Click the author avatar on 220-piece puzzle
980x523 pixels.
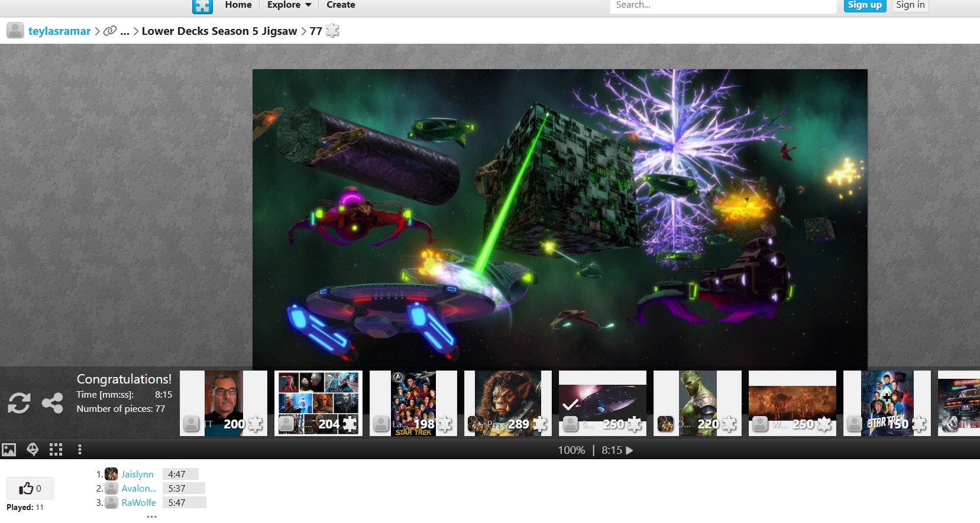pyautogui.click(x=665, y=424)
